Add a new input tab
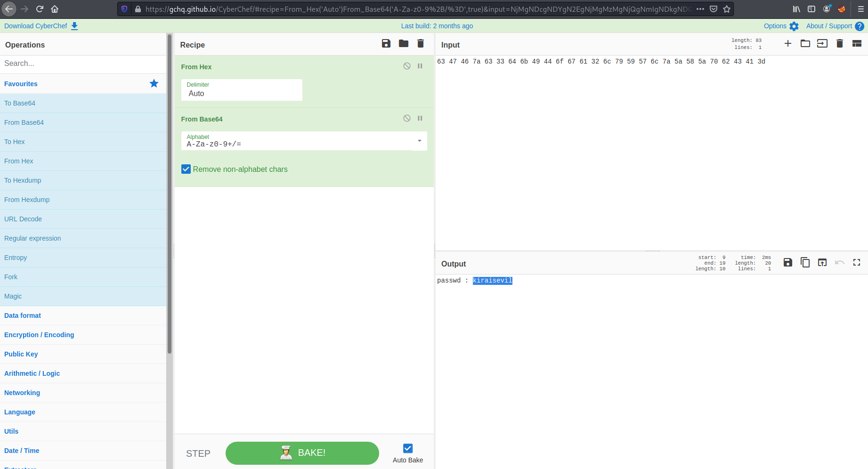Image resolution: width=868 pixels, height=469 pixels. tap(788, 44)
